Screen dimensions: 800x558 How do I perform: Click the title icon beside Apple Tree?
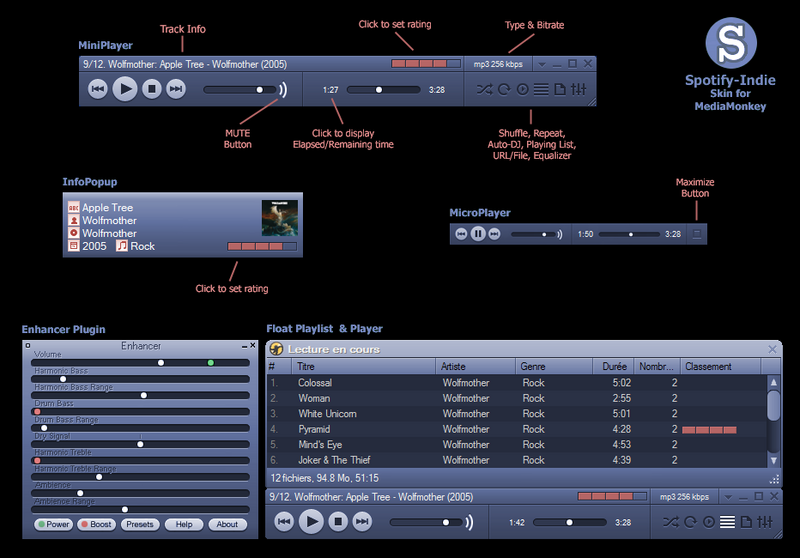pos(73,208)
